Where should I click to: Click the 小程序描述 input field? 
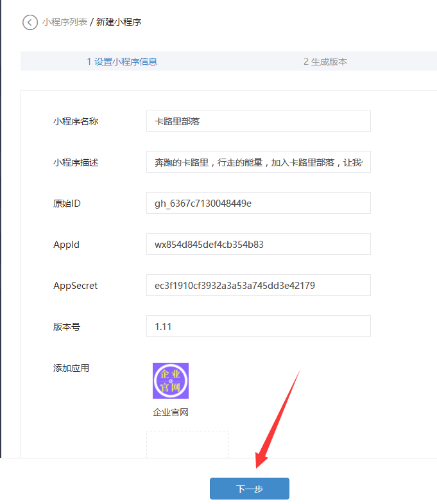[x=259, y=162]
